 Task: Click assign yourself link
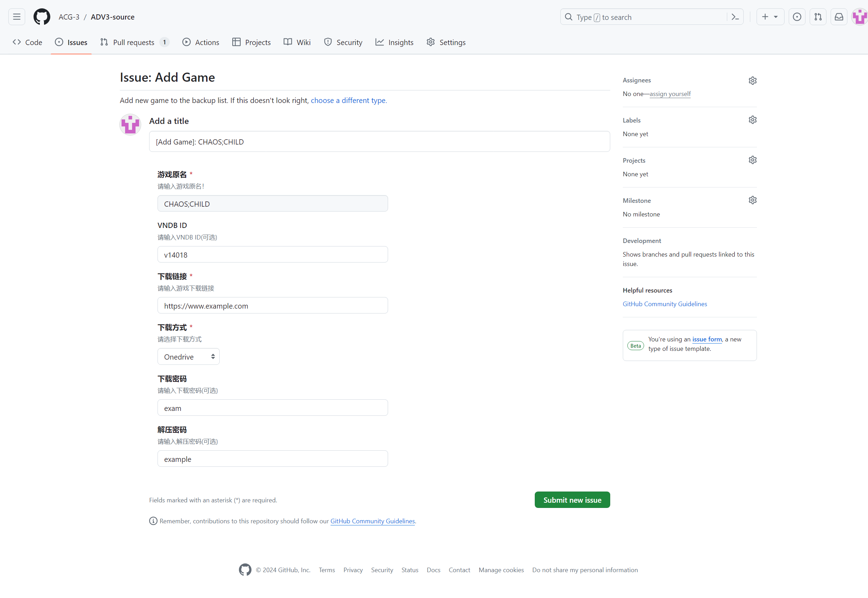click(670, 94)
